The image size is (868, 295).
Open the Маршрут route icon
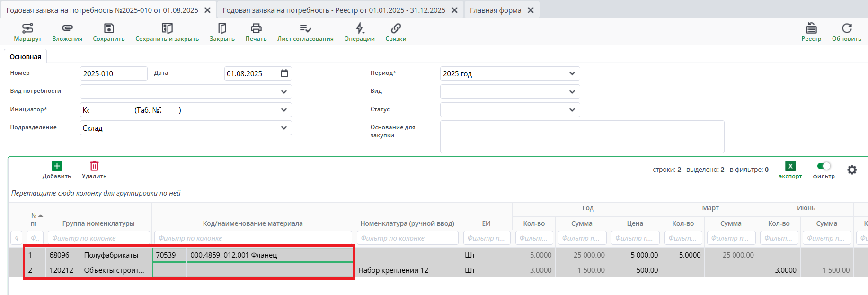coord(27,29)
